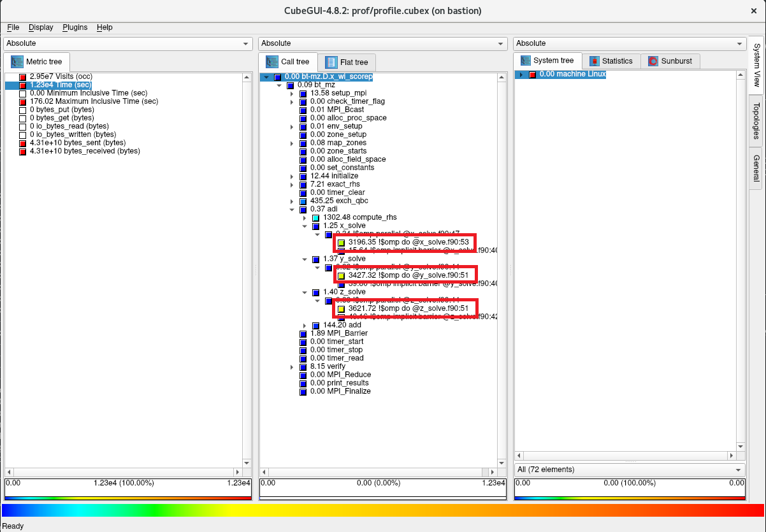Select the Minimum Inclusive Time box
This screenshot has width=766, height=532.
click(23, 94)
